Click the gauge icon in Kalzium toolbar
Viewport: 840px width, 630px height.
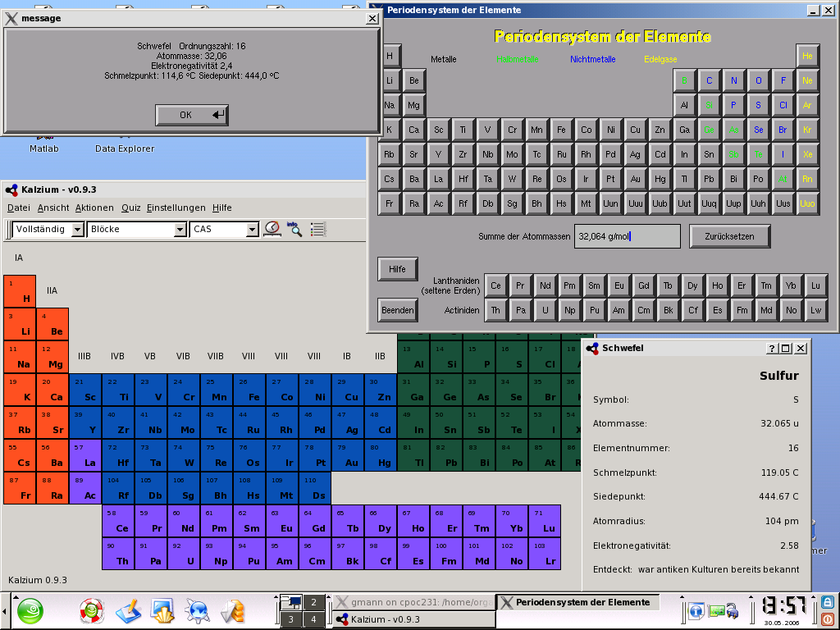tap(272, 229)
